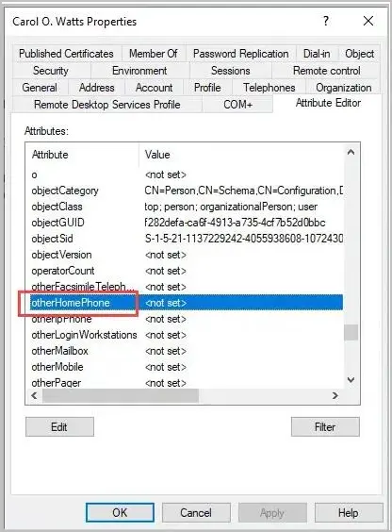Click the horizontal scroll right arrow
Screen dimensions: 392x532
point(335,395)
